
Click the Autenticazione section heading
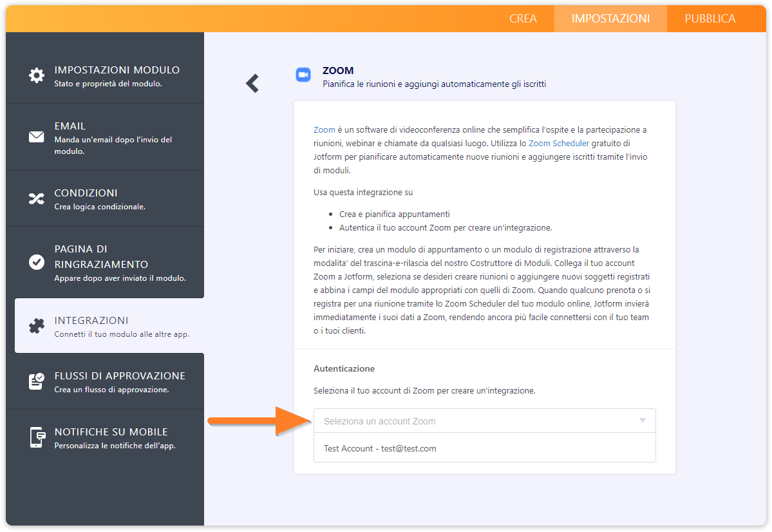point(344,368)
